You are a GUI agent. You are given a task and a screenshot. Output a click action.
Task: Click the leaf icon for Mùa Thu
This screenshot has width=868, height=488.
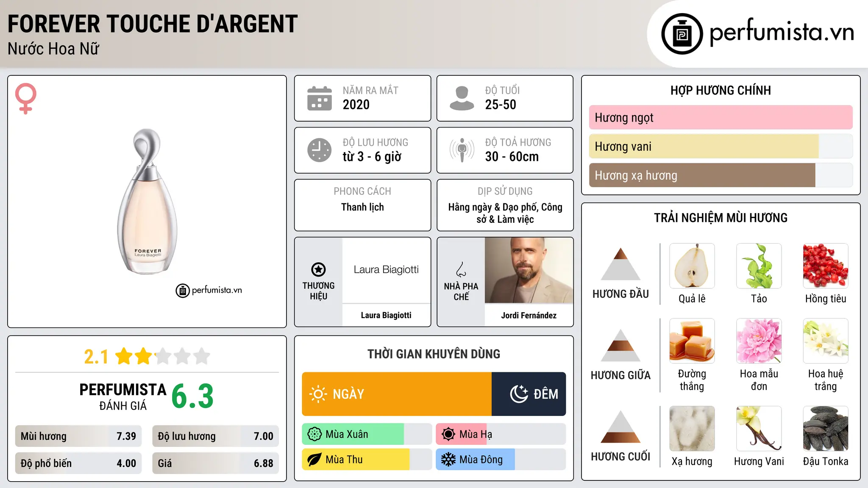coord(314,460)
